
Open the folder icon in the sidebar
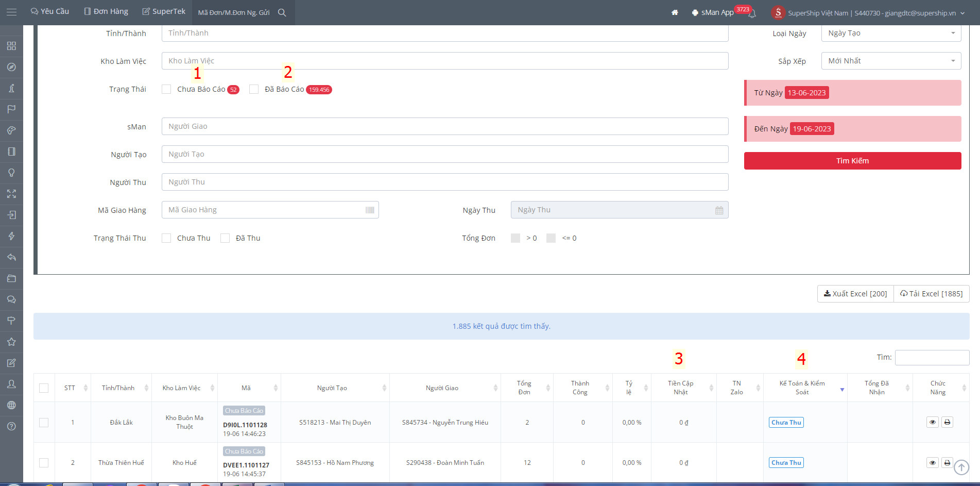[x=11, y=278]
